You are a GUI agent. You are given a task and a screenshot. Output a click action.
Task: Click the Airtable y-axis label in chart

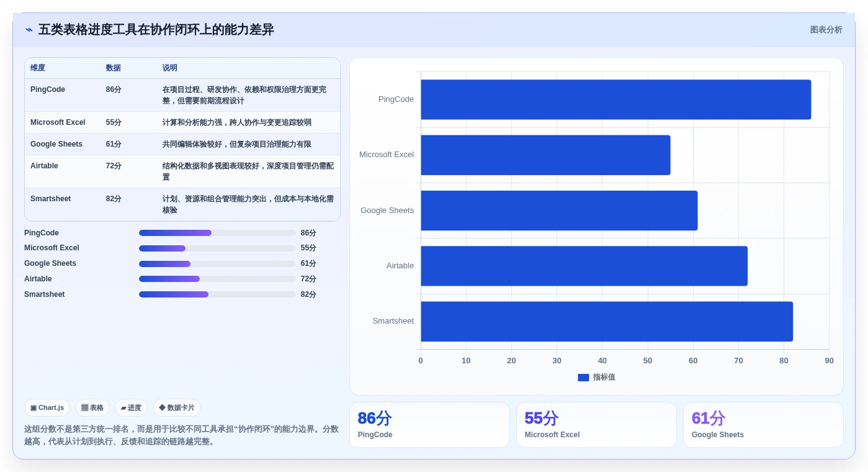click(x=400, y=266)
